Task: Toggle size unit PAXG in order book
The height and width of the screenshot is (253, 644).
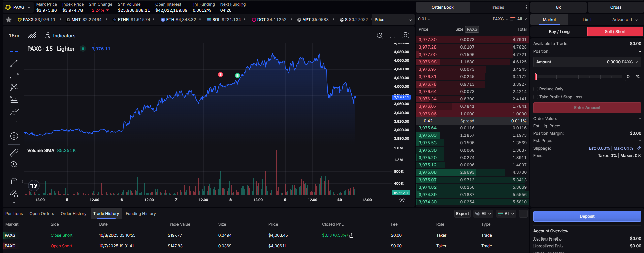Action: coord(472,29)
